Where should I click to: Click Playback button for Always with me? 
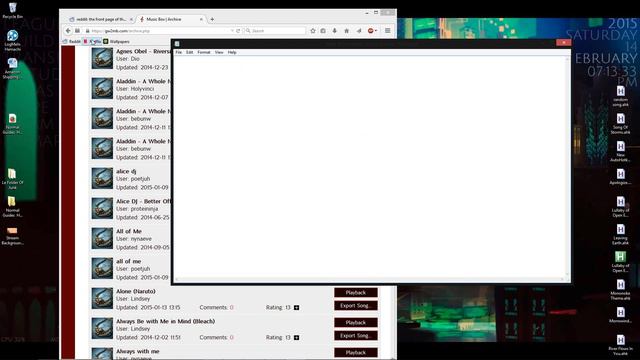[356, 352]
